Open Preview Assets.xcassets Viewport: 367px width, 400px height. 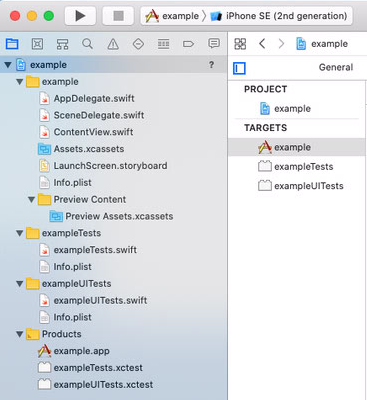(114, 216)
